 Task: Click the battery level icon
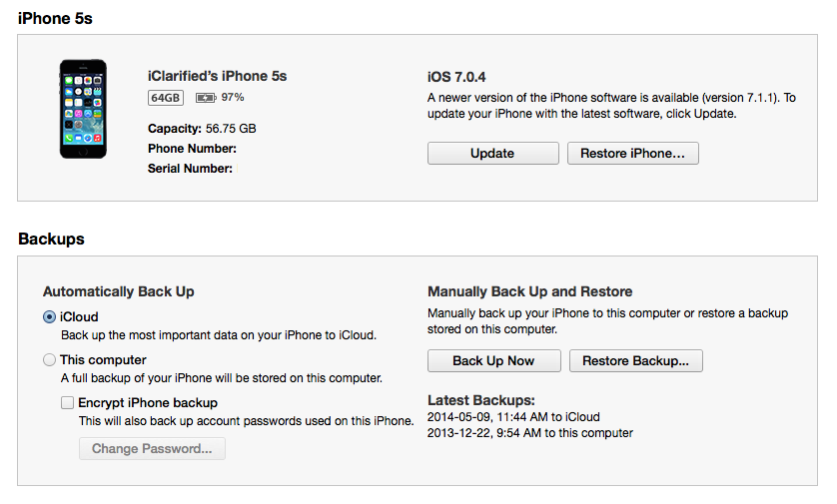206,98
